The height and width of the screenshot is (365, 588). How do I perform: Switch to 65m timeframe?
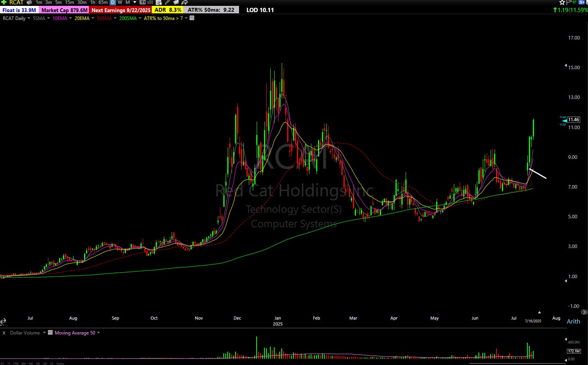[x=103, y=2]
